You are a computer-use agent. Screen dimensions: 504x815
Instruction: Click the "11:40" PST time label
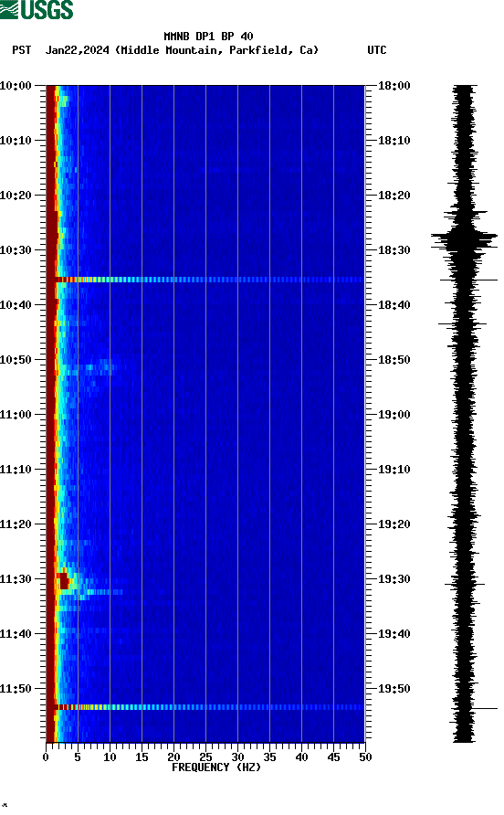(x=16, y=634)
